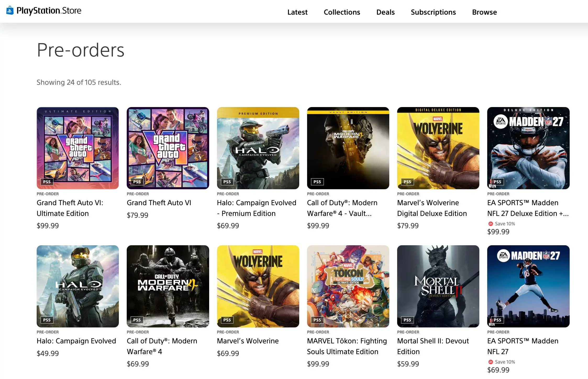
Task: Open Madden NFL 27 Deluxe Edition cover
Action: [528, 148]
